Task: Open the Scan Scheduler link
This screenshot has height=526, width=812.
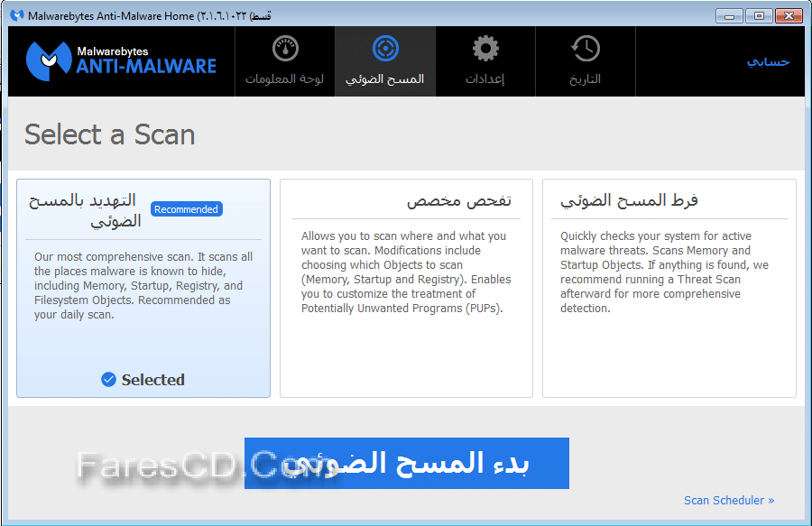Action: click(729, 500)
